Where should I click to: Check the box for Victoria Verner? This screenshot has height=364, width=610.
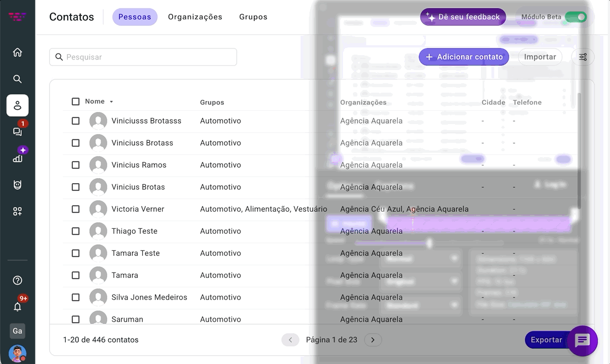76,209
